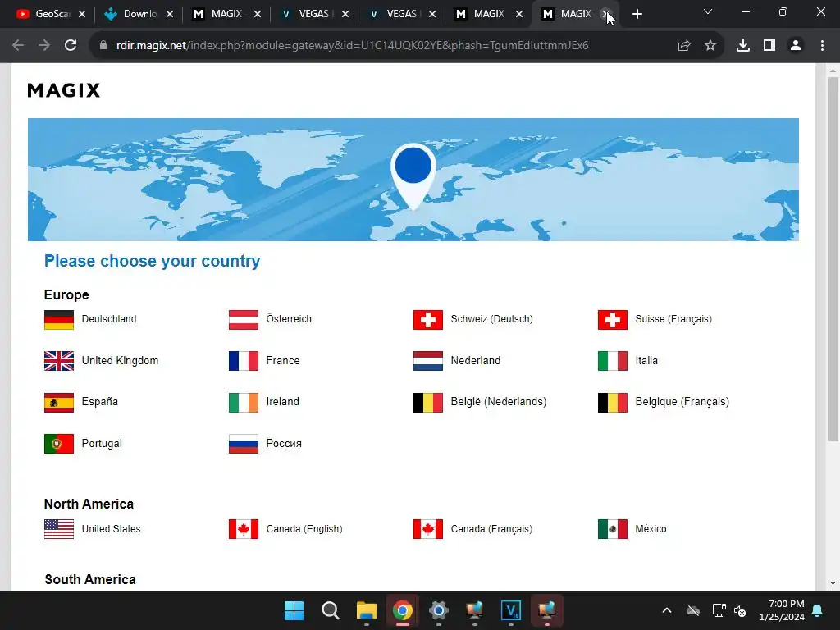Click the United States flag icon
840x630 pixels.
[59, 529]
